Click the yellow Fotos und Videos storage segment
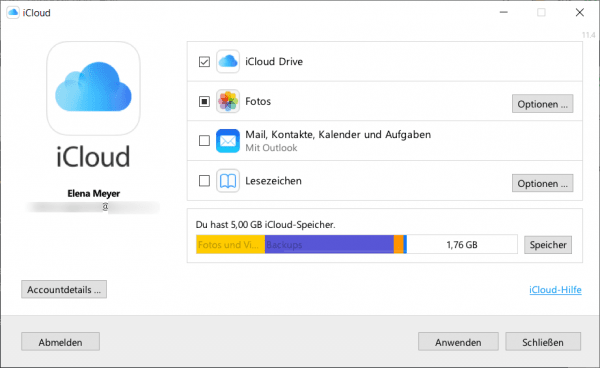Viewport: 600px width, 368px height. [x=230, y=244]
